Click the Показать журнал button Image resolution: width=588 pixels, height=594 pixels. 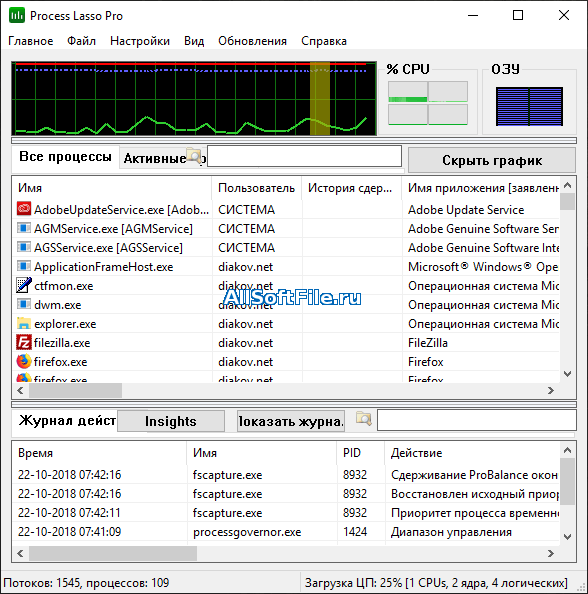291,421
